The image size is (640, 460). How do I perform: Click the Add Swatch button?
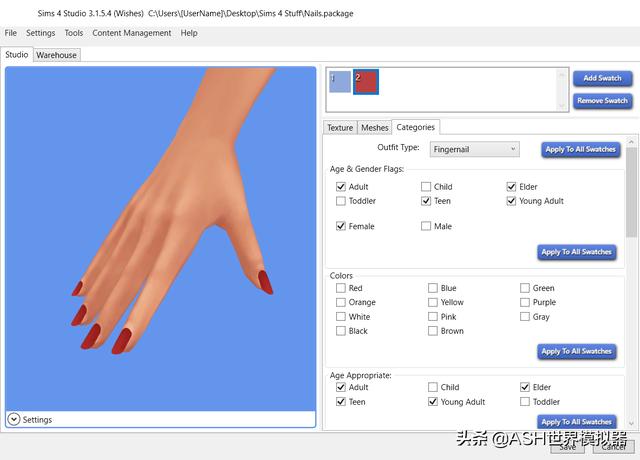click(x=602, y=78)
